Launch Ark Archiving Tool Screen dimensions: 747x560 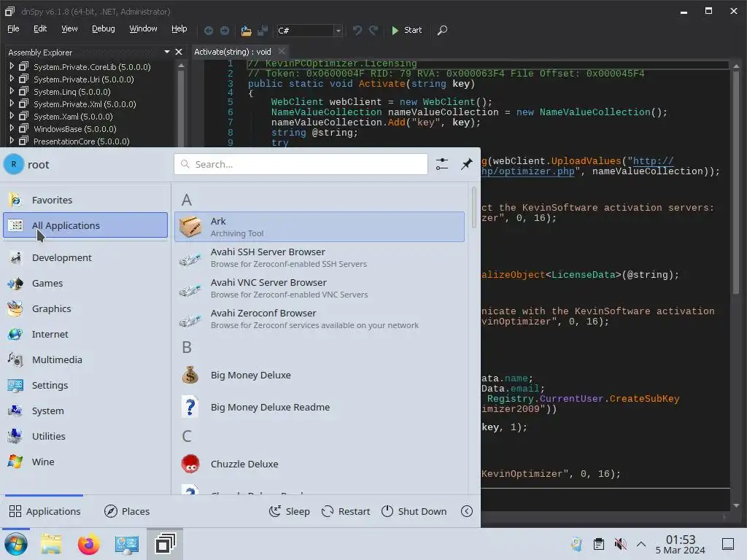[x=320, y=227]
